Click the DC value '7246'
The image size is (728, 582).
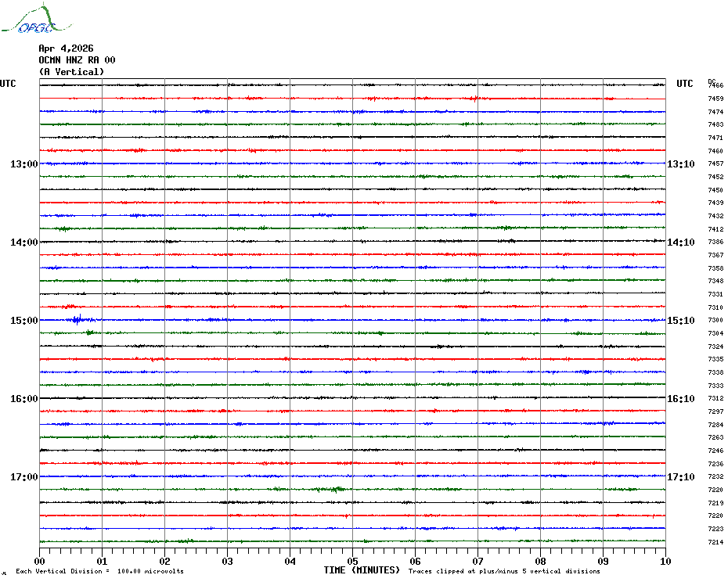pos(715,451)
